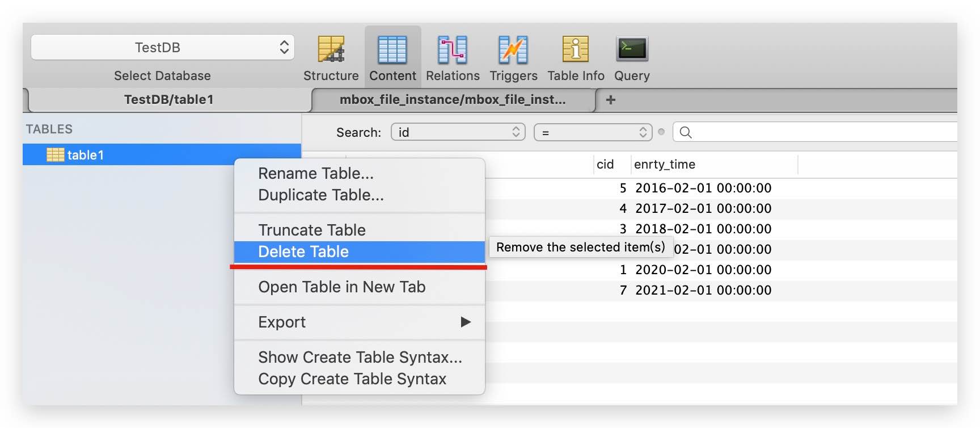
Task: Click the magnifier icon in search box
Action: [x=686, y=132]
